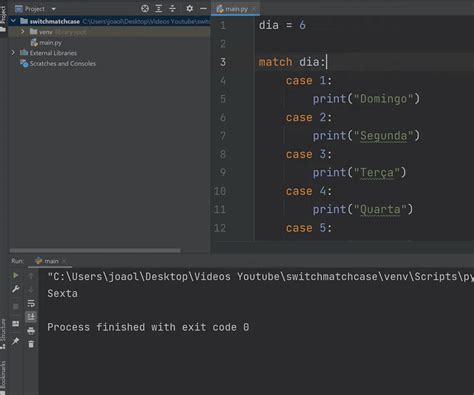Click the Project panel horizontal scrollbar
474x395 pixels.
pos(95,250)
